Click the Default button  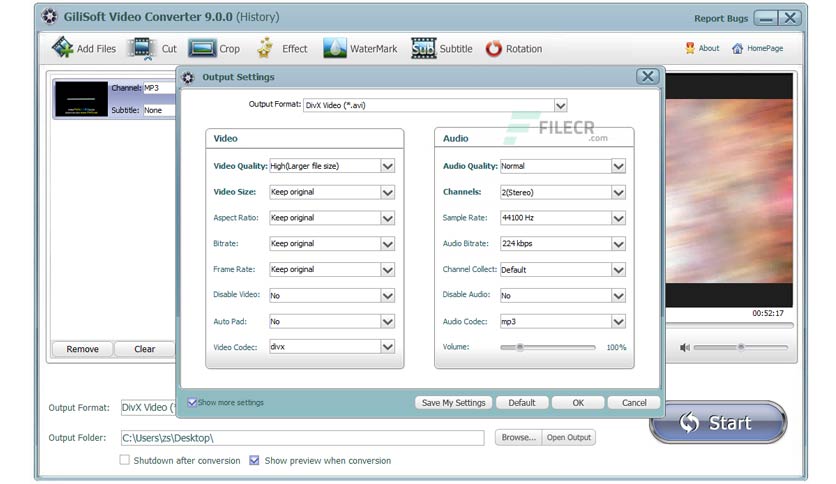pyautogui.click(x=521, y=402)
